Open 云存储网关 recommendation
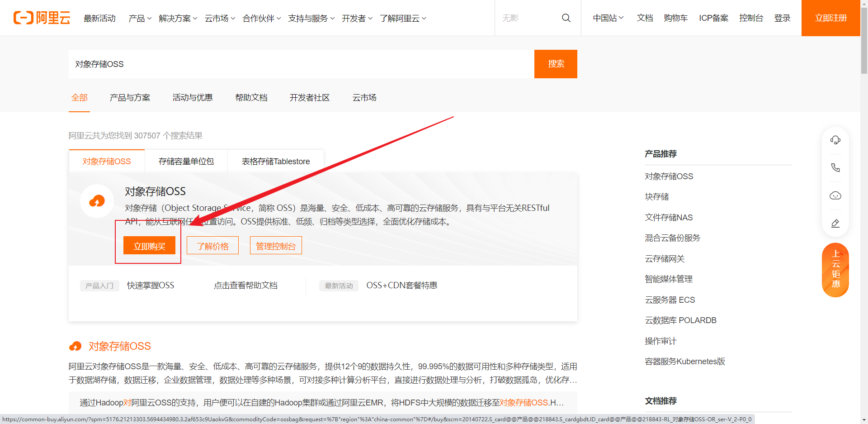This screenshot has width=868, height=424. point(665,258)
